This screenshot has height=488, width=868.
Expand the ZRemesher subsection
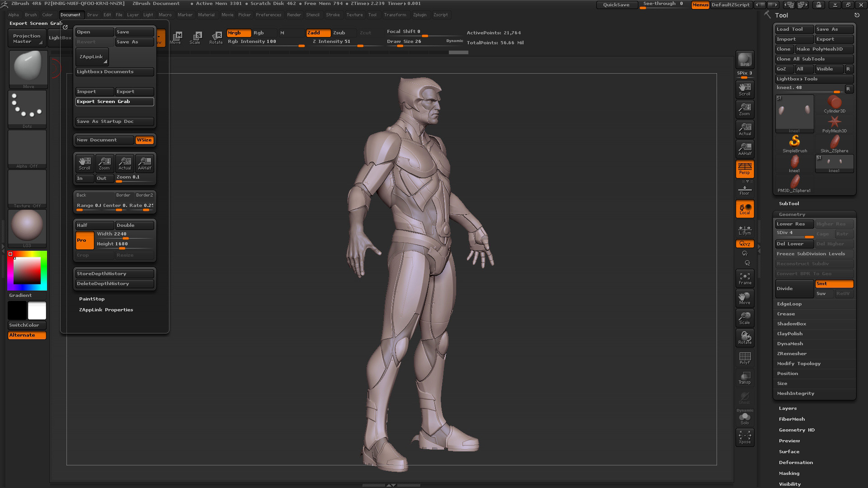pyautogui.click(x=792, y=354)
